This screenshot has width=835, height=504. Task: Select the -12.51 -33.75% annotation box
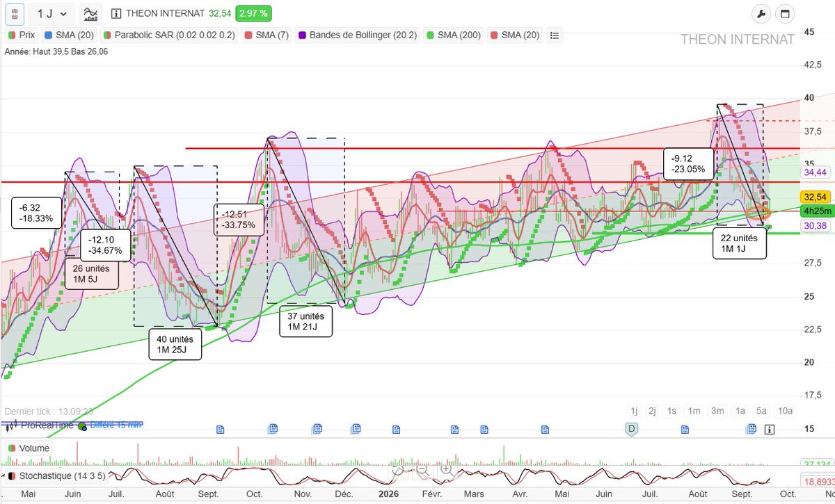(239, 220)
